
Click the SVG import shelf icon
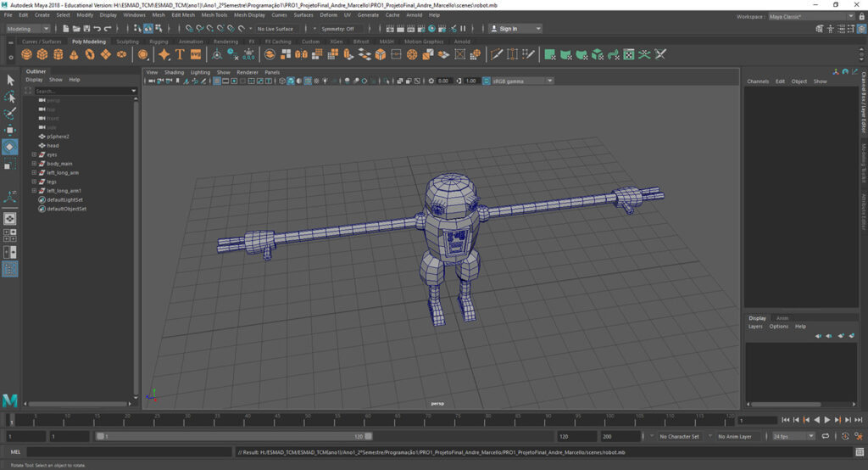pyautogui.click(x=196, y=54)
